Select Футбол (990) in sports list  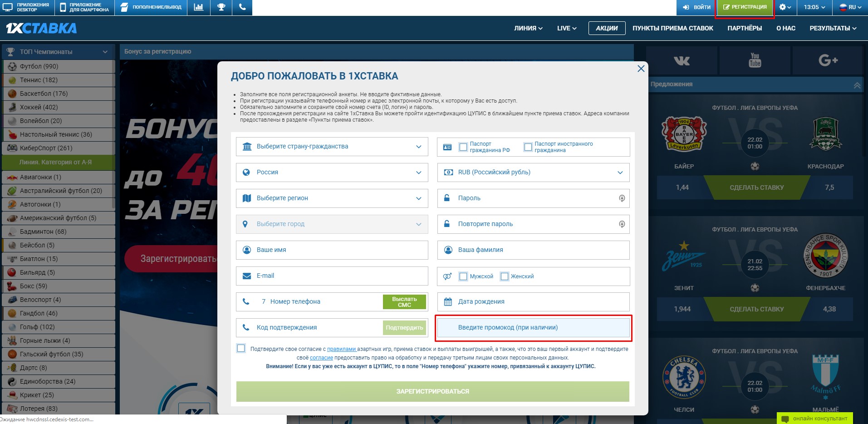click(x=58, y=66)
